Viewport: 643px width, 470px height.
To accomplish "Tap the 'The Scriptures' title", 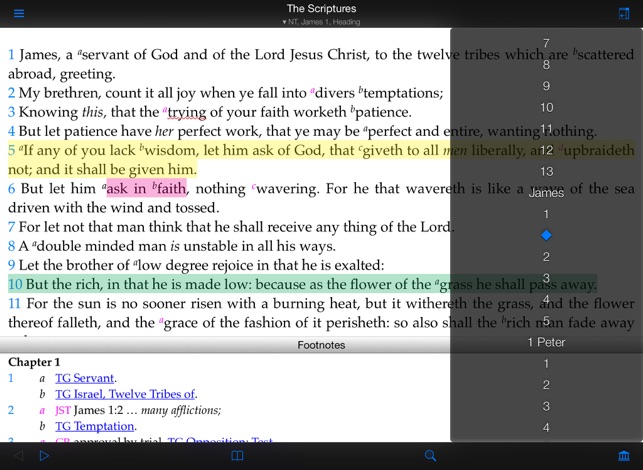I will click(x=321, y=8).
